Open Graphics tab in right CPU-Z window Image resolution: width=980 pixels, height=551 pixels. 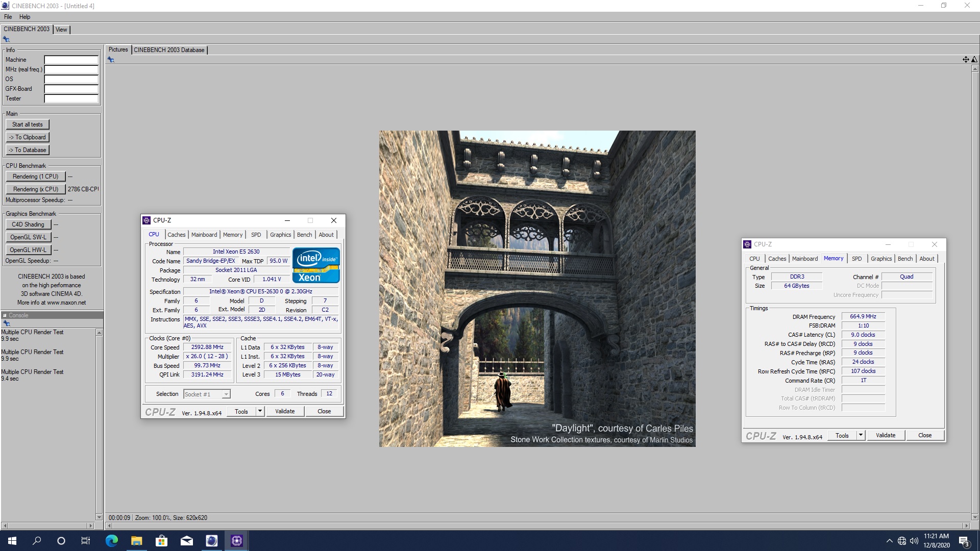click(881, 259)
